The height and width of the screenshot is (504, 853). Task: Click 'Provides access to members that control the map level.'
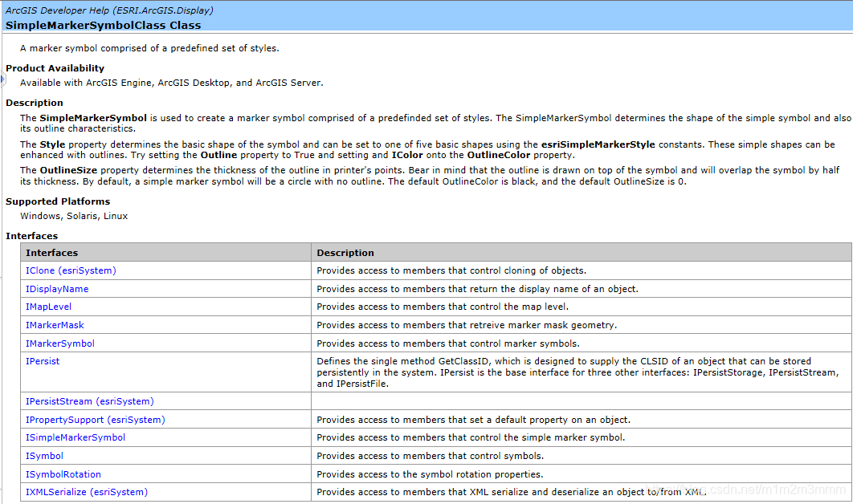[443, 307]
